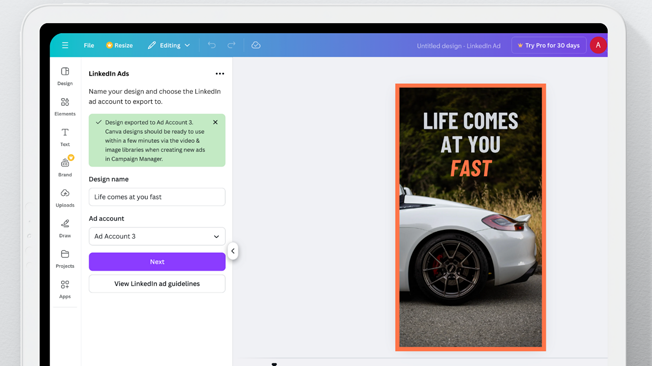The height and width of the screenshot is (366, 652).
Task: Dismiss the export success notification
Action: [215, 122]
